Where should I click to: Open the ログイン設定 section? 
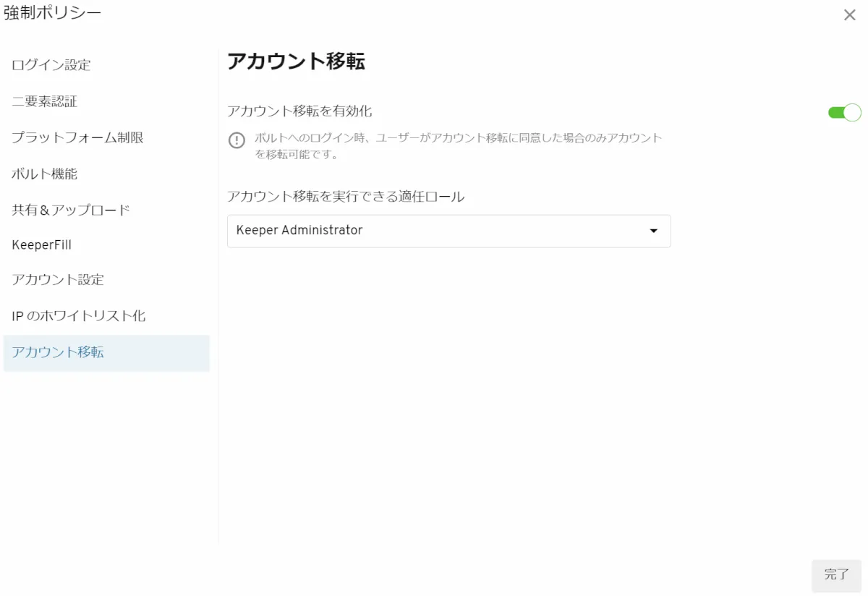(x=51, y=65)
